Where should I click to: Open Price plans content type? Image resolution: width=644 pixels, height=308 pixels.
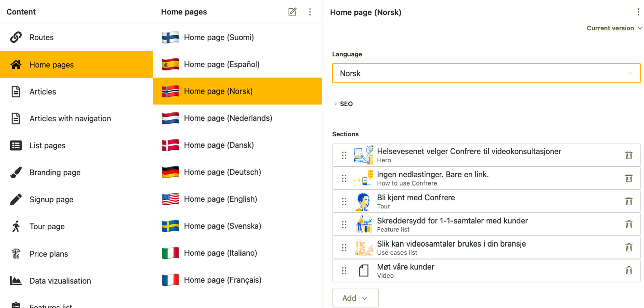click(x=48, y=254)
